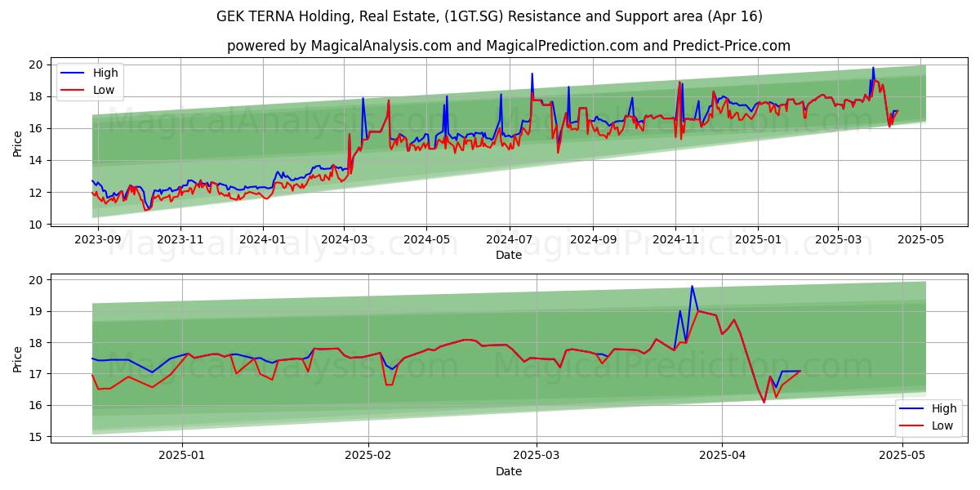Click the April 2025 price trough in bottom chart
The height and width of the screenshot is (490, 980).
pos(764,402)
